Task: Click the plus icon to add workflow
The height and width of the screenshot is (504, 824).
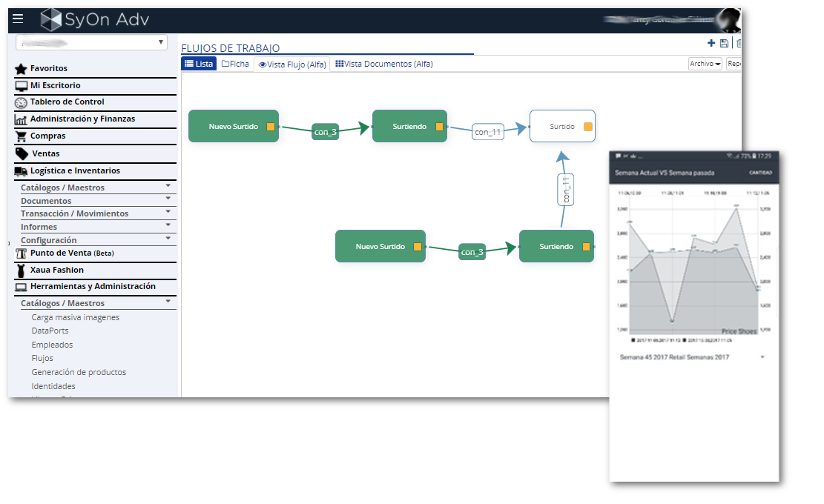Action: (x=711, y=44)
